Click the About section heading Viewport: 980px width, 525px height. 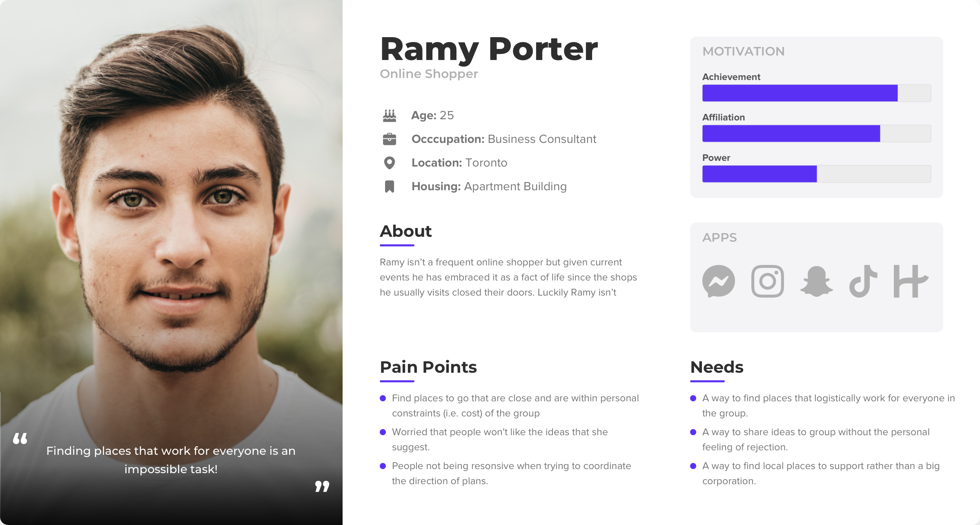click(405, 231)
